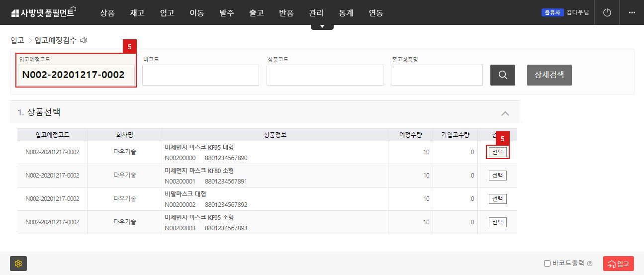Click the 상품정보 column header
The width and height of the screenshot is (644, 275).
click(x=275, y=135)
